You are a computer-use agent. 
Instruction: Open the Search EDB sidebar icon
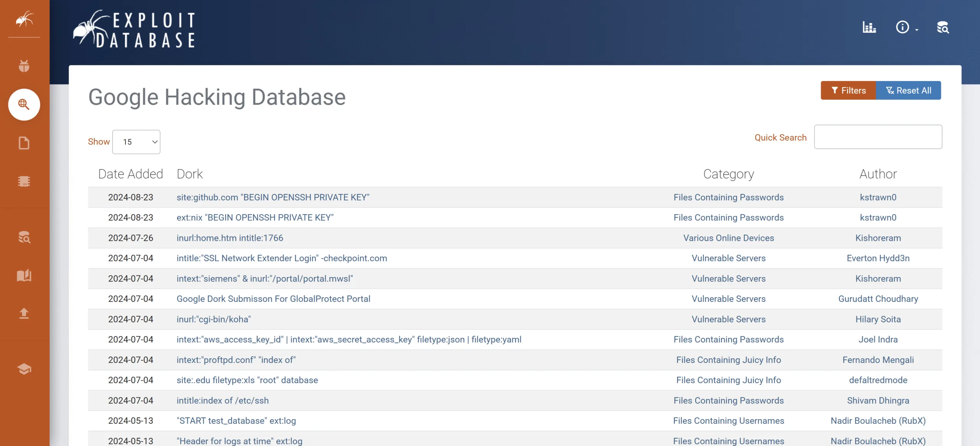click(x=24, y=237)
